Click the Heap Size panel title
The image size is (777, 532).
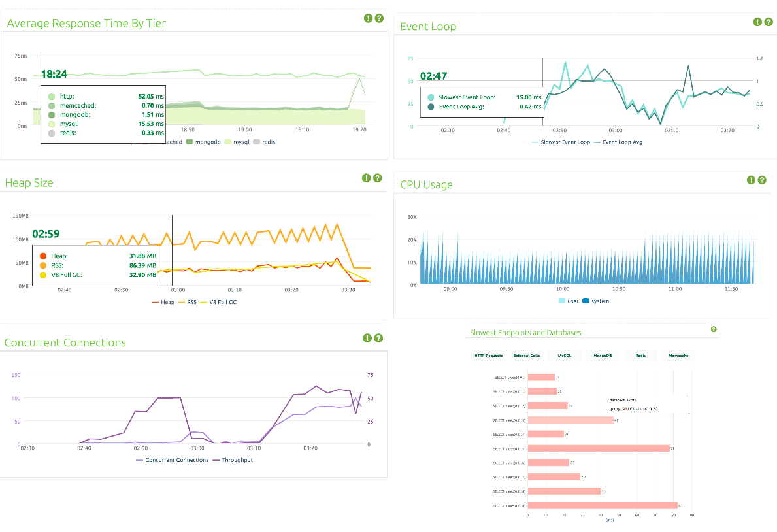click(29, 182)
